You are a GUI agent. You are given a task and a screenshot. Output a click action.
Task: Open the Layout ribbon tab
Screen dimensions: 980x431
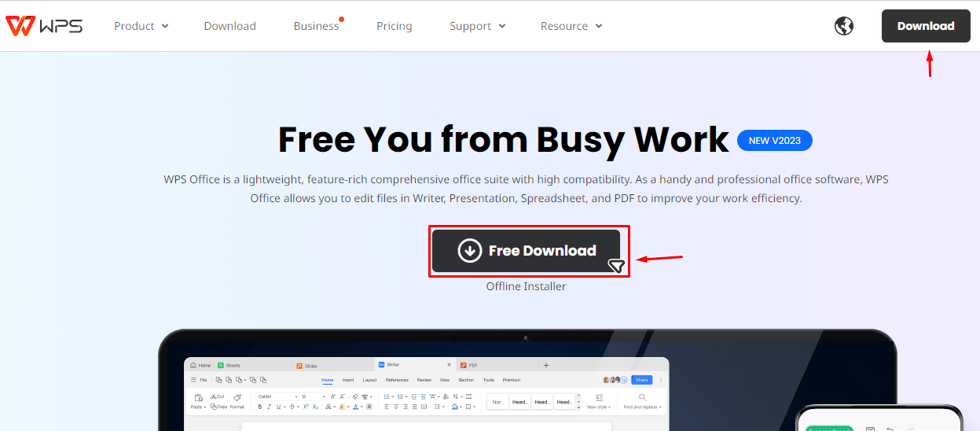pos(369,380)
